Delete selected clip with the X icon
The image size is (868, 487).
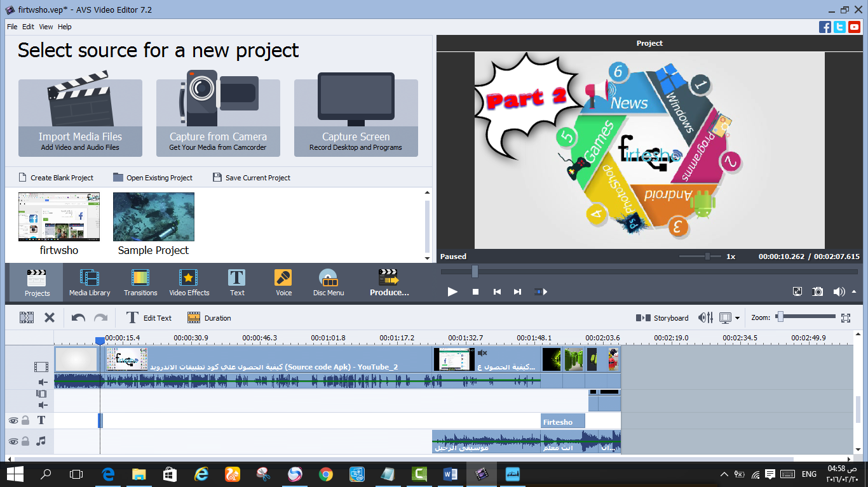pyautogui.click(x=49, y=318)
